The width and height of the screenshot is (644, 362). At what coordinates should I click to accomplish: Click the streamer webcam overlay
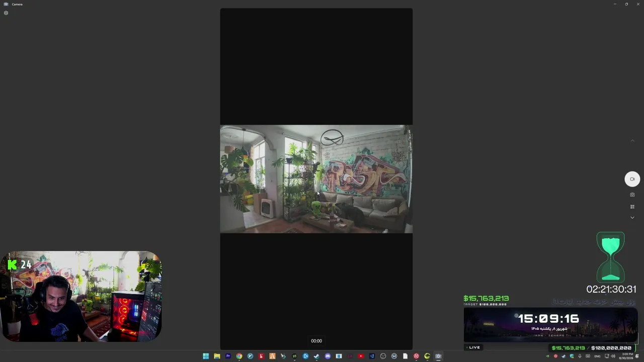click(x=80, y=297)
